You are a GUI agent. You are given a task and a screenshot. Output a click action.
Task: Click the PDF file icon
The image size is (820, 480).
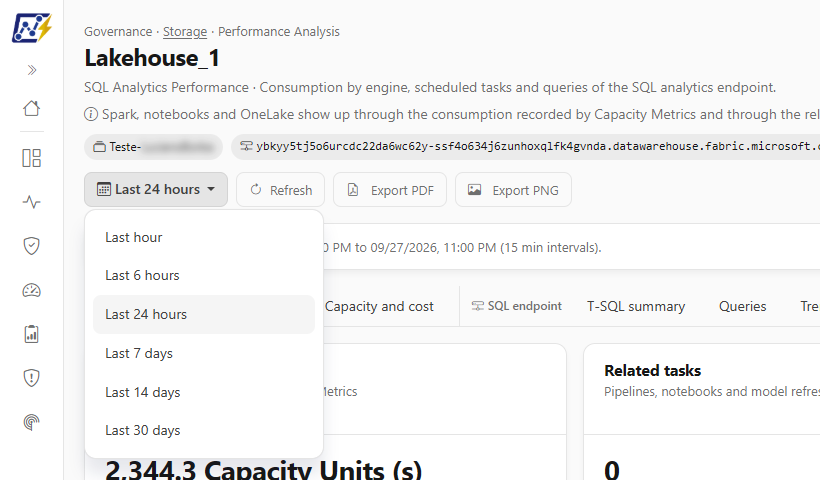(353, 190)
